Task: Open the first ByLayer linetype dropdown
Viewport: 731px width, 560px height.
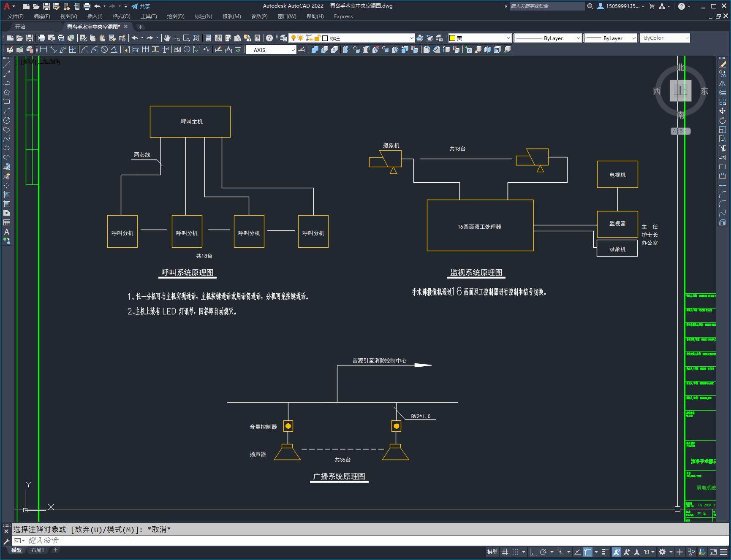Action: [x=548, y=38]
